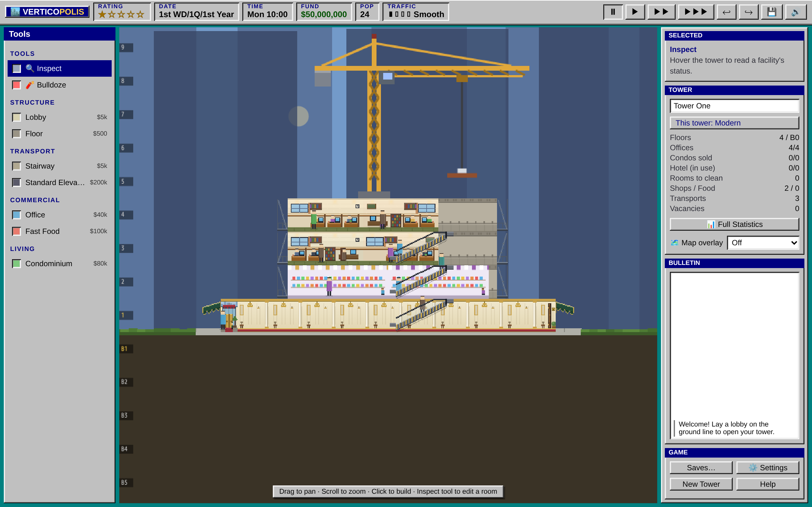Select Condominium living item
This screenshot has width=812, height=507.
tap(59, 264)
